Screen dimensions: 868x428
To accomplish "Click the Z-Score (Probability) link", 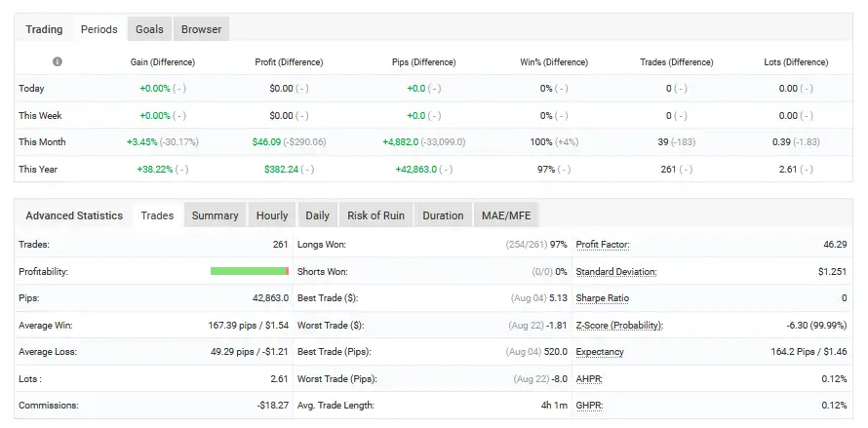I will 619,325.
